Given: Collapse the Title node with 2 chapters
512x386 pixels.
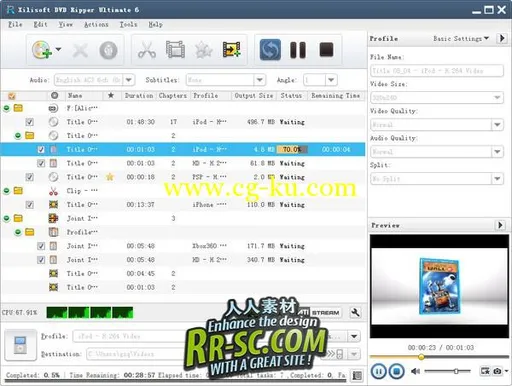Looking at the screenshot, I should click(18, 136).
